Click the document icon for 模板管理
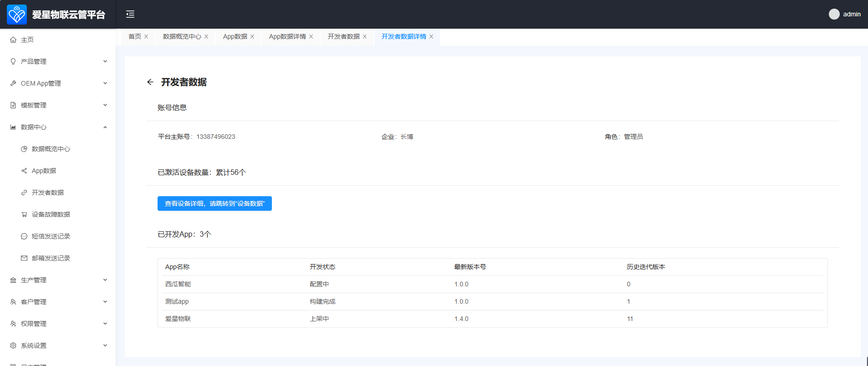The image size is (868, 366). (x=13, y=105)
